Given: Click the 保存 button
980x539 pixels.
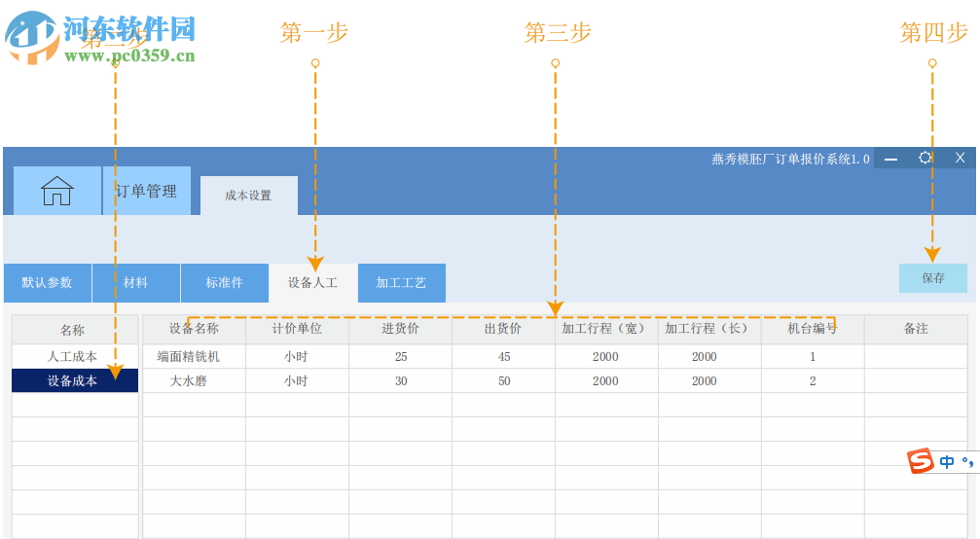Looking at the screenshot, I should coord(933,278).
